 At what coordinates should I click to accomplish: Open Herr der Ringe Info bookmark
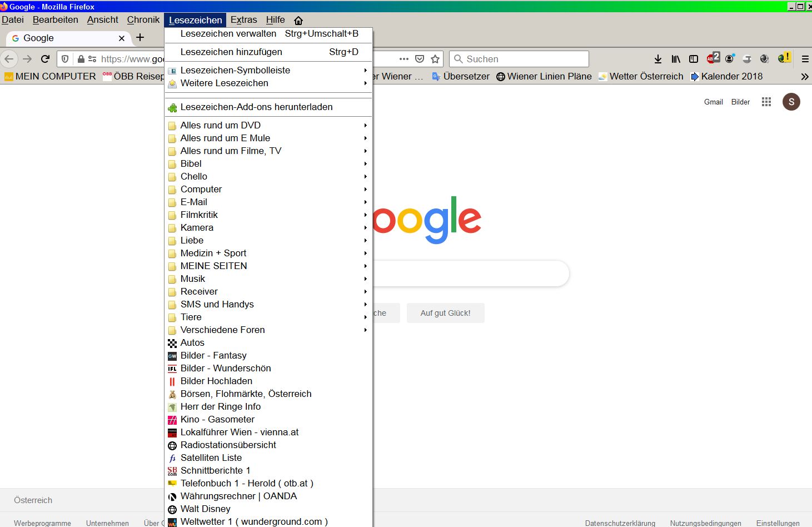[x=269, y=407]
